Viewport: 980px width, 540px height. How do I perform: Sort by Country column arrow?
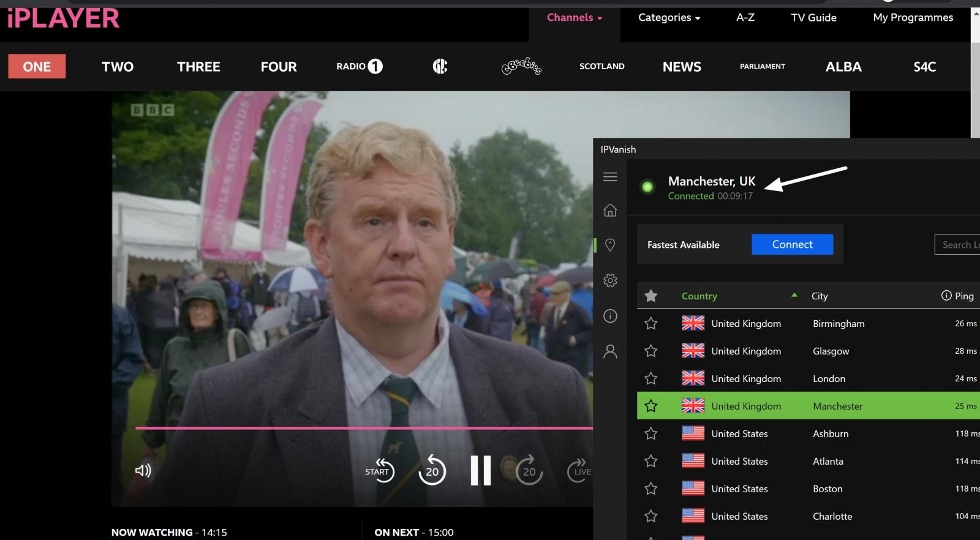794,295
